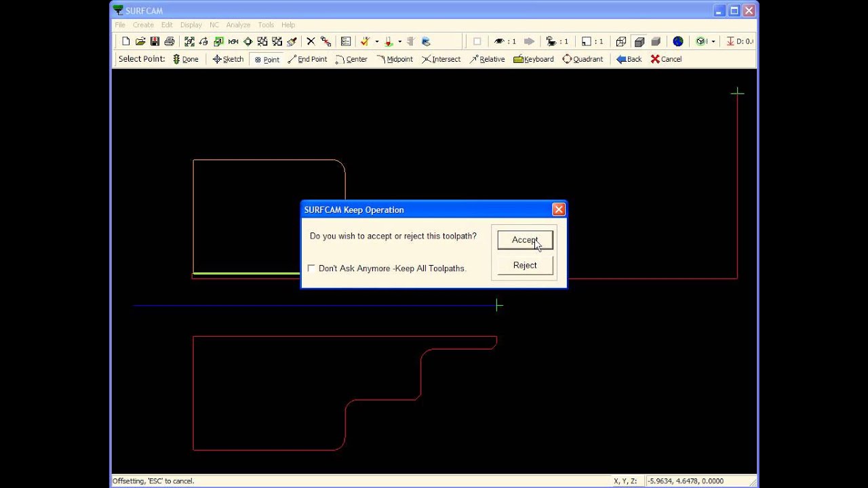Image resolution: width=868 pixels, height=488 pixels.
Task: Switch to solid gray shaded display
Action: (x=656, y=41)
